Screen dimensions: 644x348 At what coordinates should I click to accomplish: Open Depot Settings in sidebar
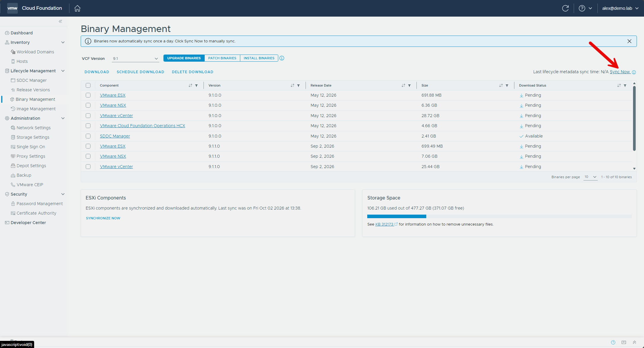(31, 166)
